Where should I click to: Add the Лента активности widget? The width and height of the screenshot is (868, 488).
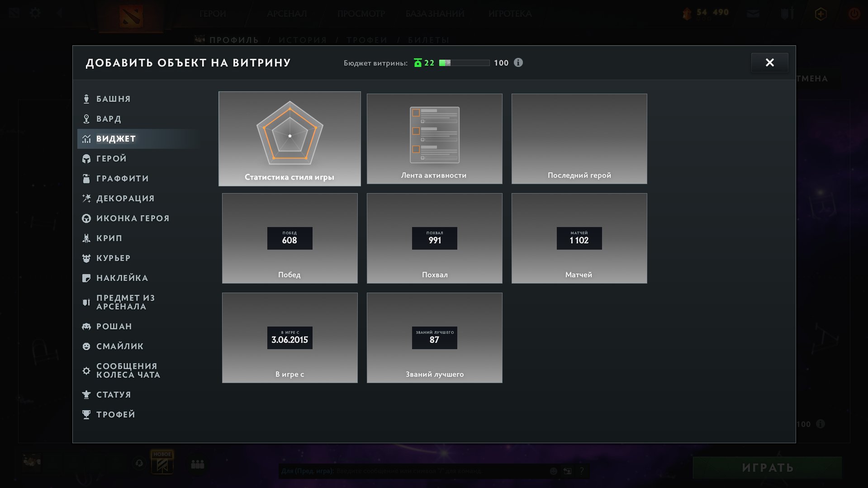coord(434,139)
